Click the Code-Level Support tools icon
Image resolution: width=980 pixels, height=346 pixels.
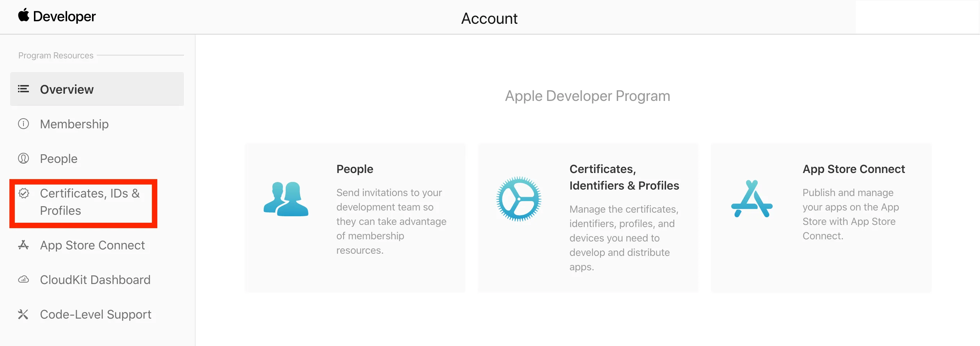click(23, 314)
